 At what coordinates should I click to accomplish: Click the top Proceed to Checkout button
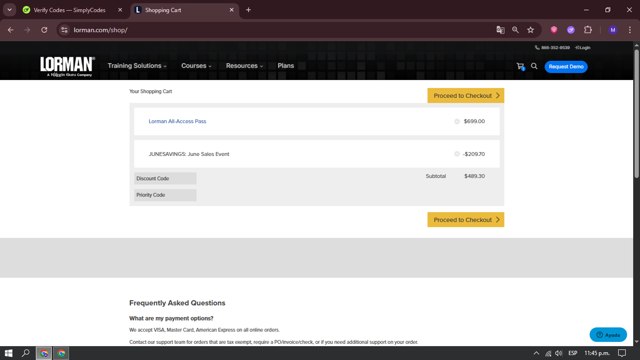pyautogui.click(x=466, y=96)
